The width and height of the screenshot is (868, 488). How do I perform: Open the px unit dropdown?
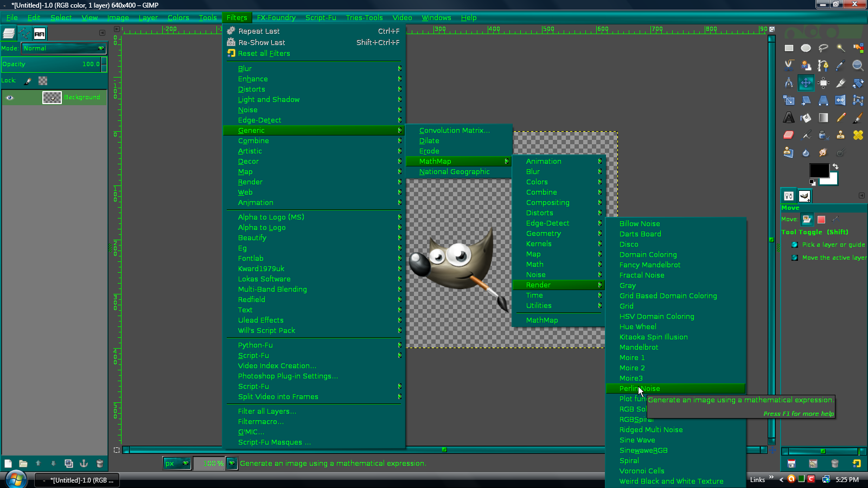177,464
